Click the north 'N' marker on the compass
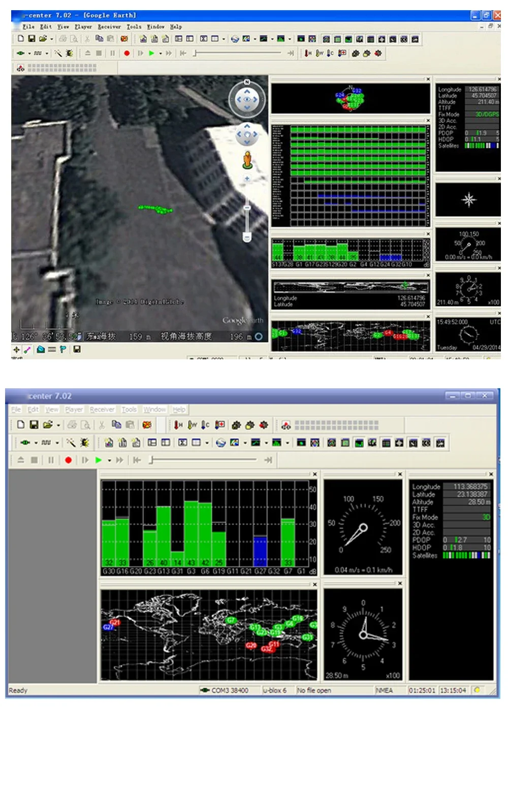Image resolution: width=508 pixels, height=812 pixels. coord(247,82)
